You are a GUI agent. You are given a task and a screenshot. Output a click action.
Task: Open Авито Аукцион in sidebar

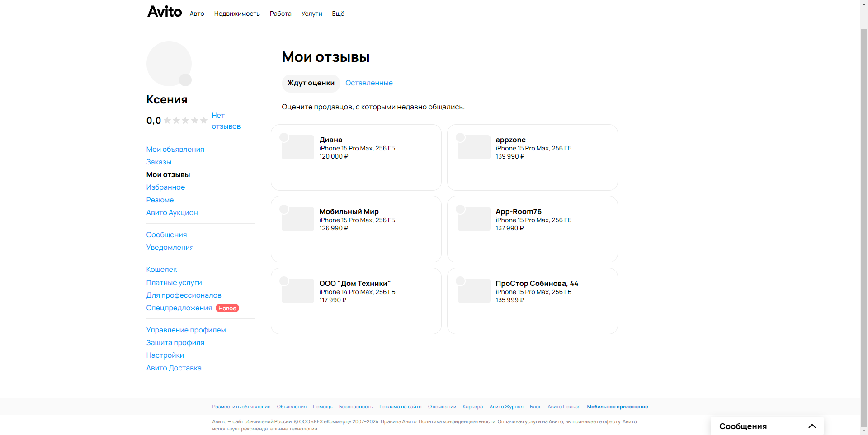coord(172,213)
